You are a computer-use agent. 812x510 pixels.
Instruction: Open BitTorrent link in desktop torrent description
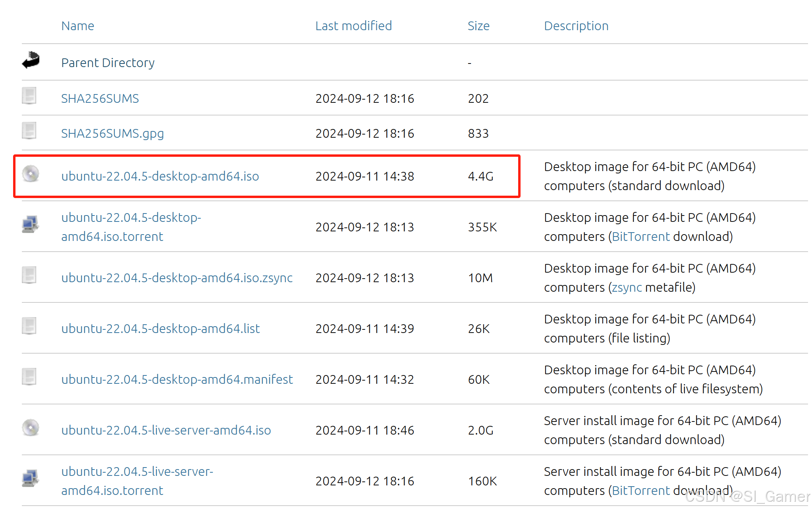(641, 237)
